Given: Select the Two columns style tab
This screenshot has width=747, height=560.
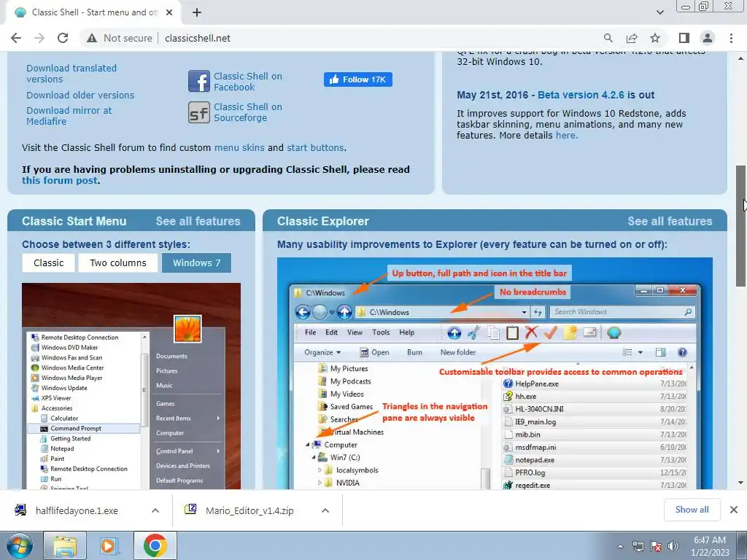Looking at the screenshot, I should tap(118, 262).
